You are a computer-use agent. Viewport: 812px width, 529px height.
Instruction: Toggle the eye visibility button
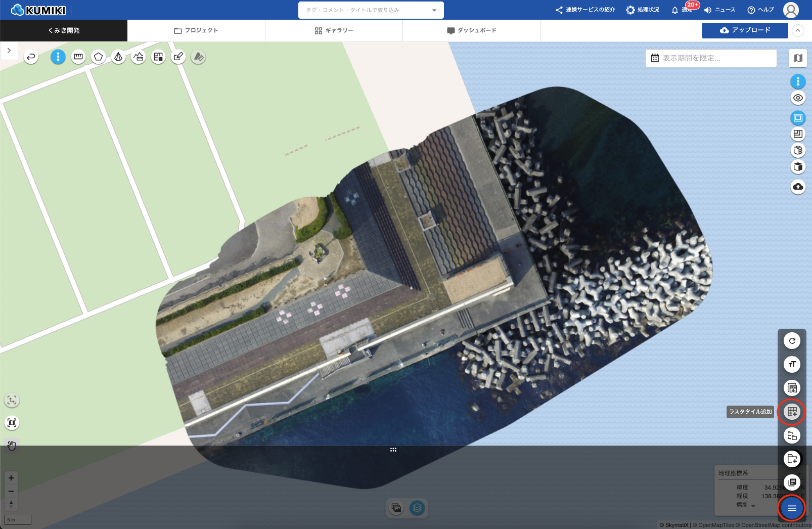coord(798,98)
